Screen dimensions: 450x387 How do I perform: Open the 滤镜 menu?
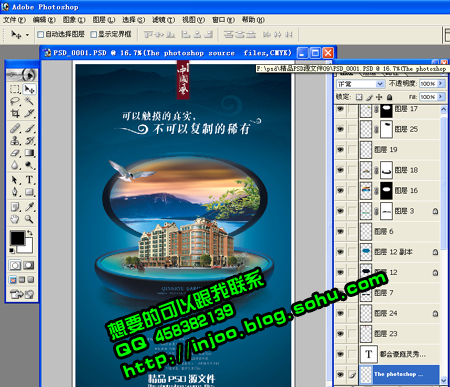tap(163, 20)
